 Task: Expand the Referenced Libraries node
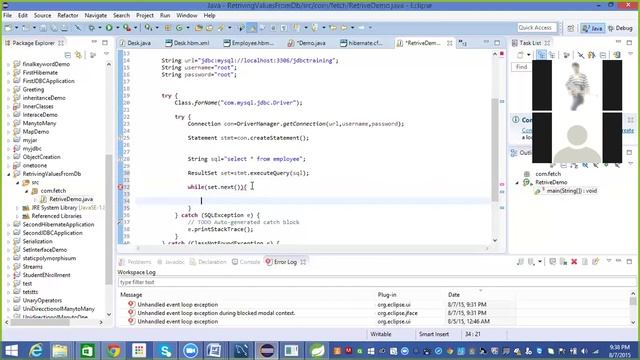(x=18, y=216)
